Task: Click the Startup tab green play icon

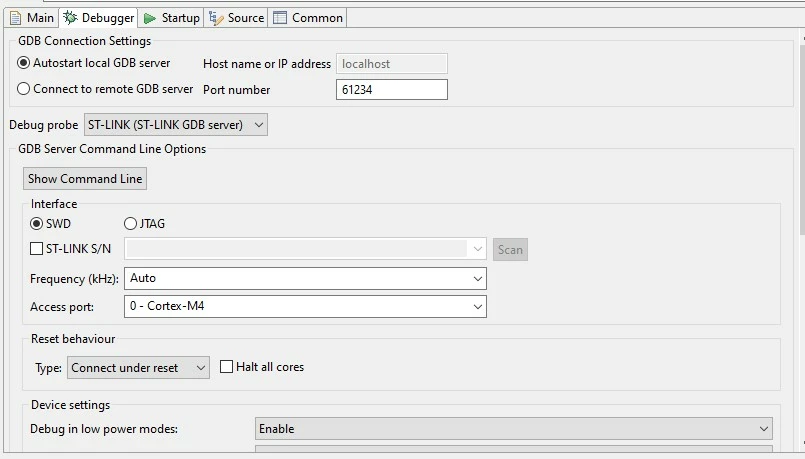Action: tap(150, 18)
